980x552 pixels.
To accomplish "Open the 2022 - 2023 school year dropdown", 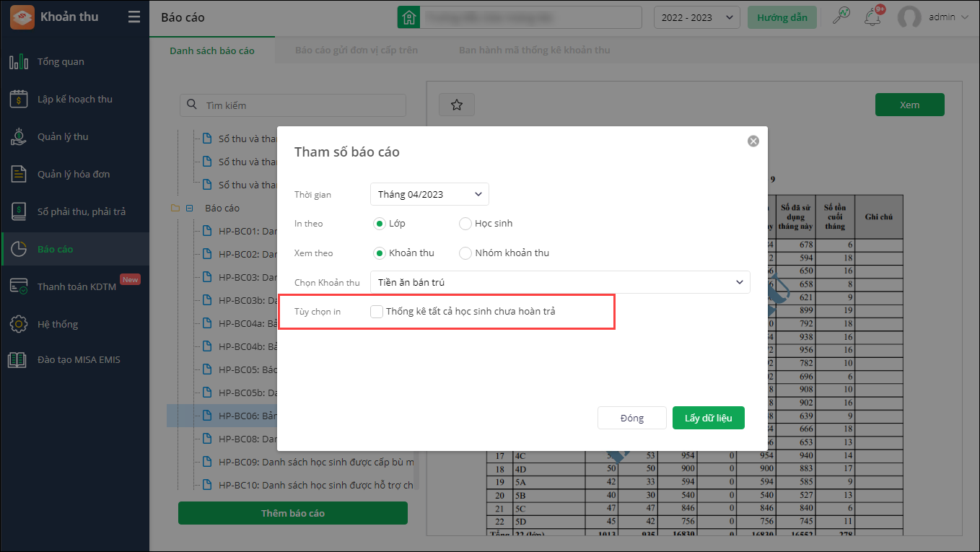I will (696, 17).
